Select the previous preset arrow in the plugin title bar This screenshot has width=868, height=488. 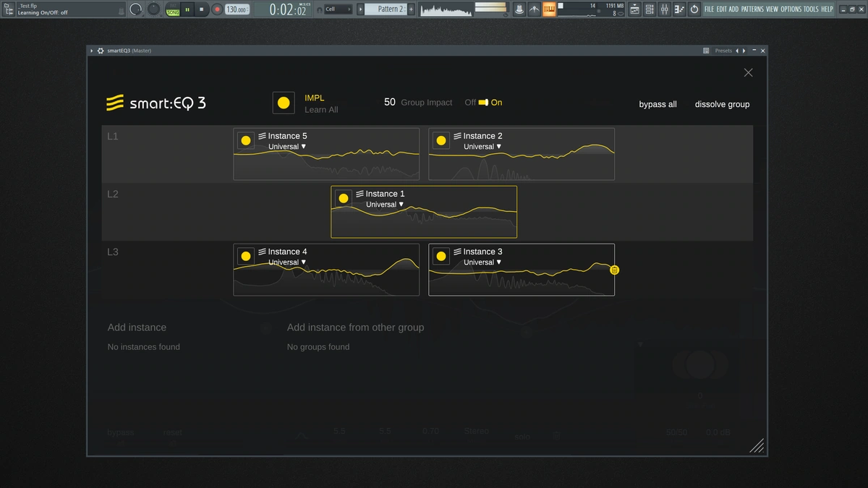coord(737,51)
